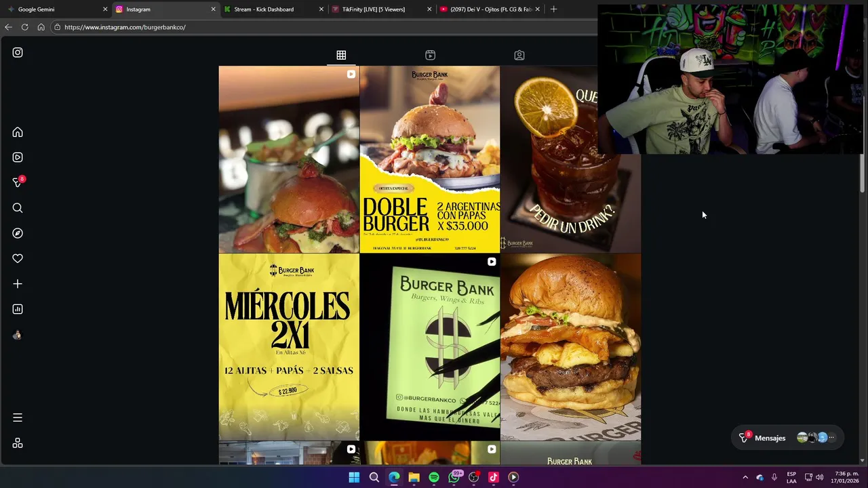Expand the system tray hidden icons chevron
The image size is (868, 488).
tap(745, 477)
